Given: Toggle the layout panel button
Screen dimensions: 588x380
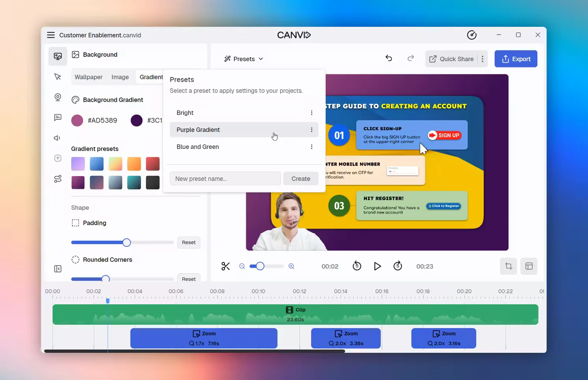Looking at the screenshot, I should click(x=529, y=266).
